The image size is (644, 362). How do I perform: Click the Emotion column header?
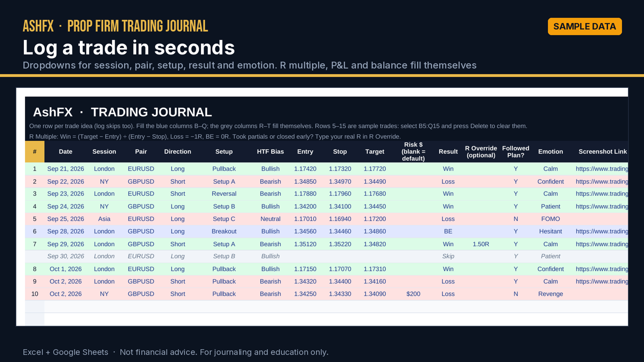pyautogui.click(x=550, y=152)
